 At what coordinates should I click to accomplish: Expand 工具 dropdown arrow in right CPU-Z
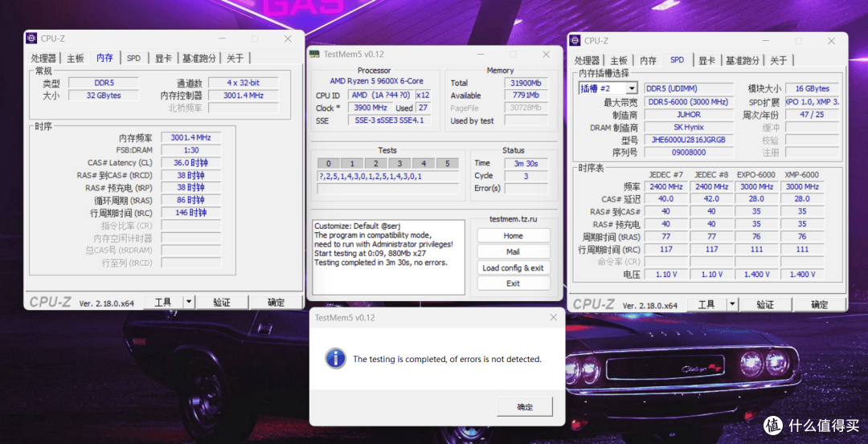point(732,304)
